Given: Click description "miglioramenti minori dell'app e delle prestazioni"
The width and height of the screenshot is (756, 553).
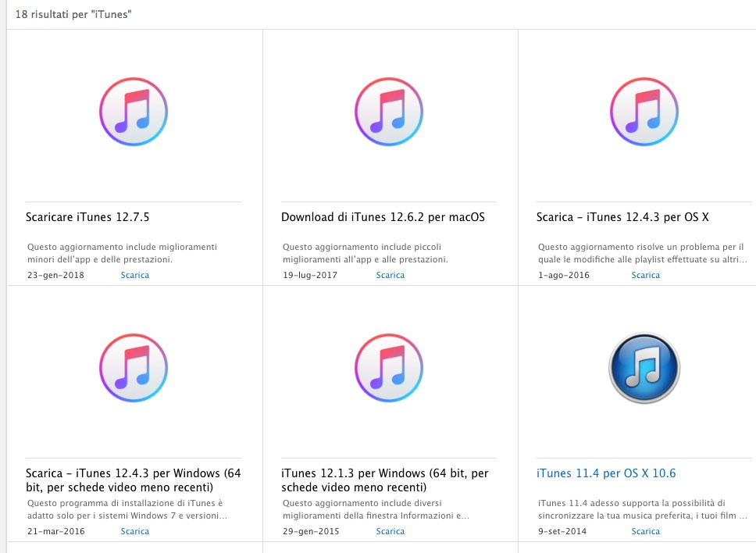Looking at the screenshot, I should point(122,253).
